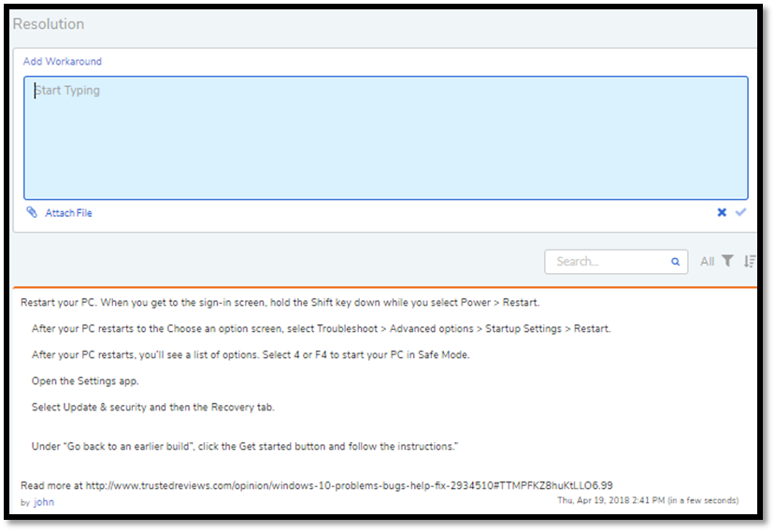The image size is (775, 532).
Task: Open the author link john
Action: (44, 502)
